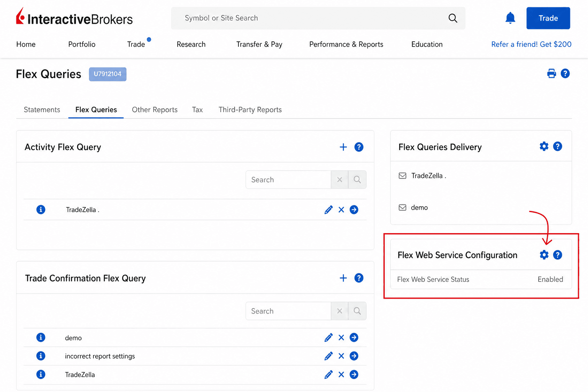Click the blue Trade button

tap(548, 18)
